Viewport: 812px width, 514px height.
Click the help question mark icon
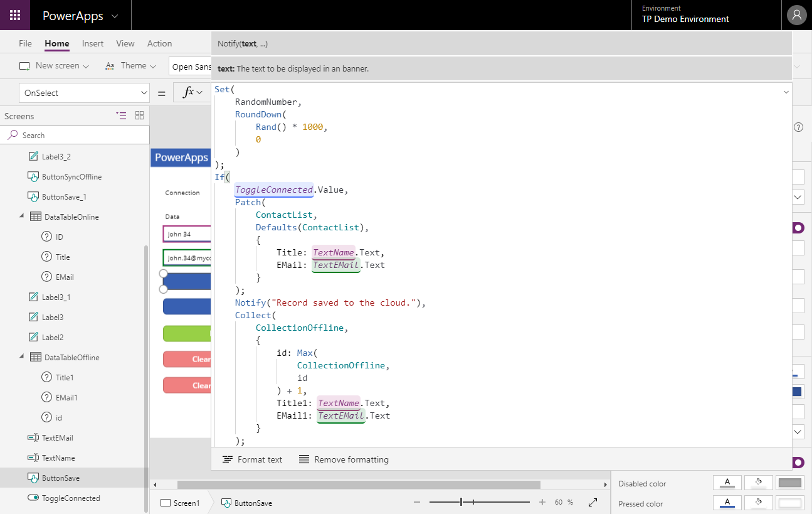pos(798,127)
